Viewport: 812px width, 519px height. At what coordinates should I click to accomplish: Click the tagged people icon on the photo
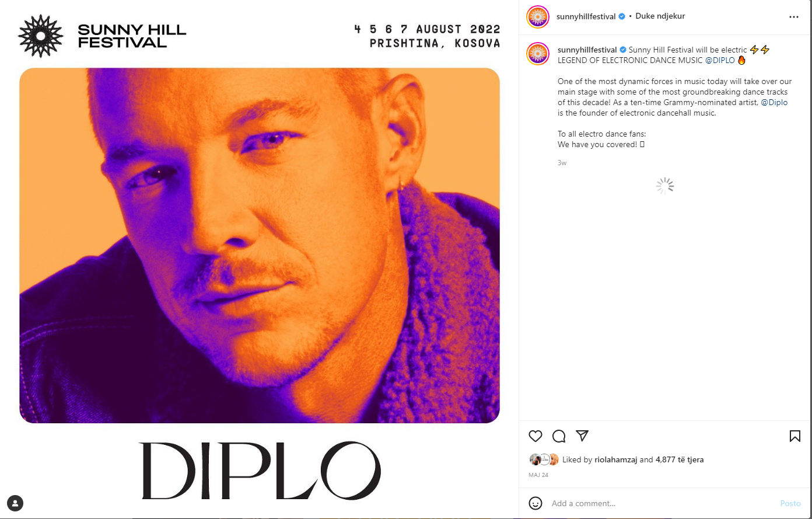coord(15,503)
